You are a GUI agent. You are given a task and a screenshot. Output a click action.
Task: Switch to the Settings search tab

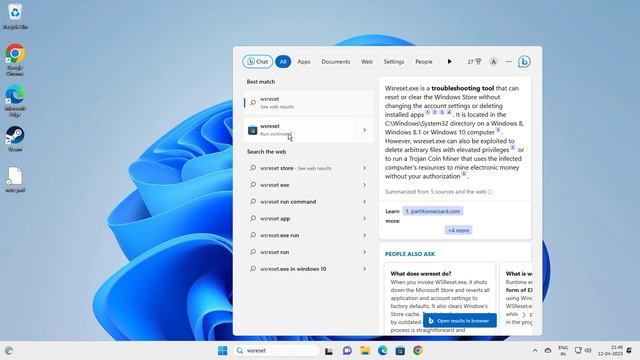(x=393, y=62)
